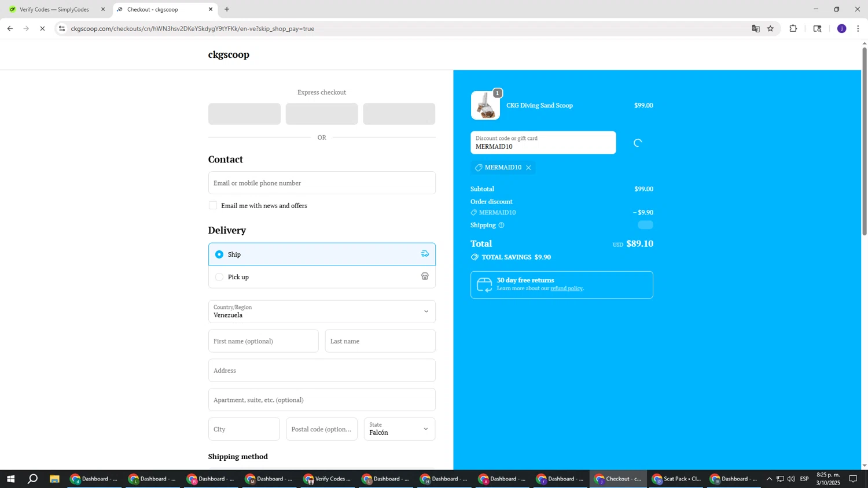
Task: Go back to the previous page
Action: click(10, 28)
